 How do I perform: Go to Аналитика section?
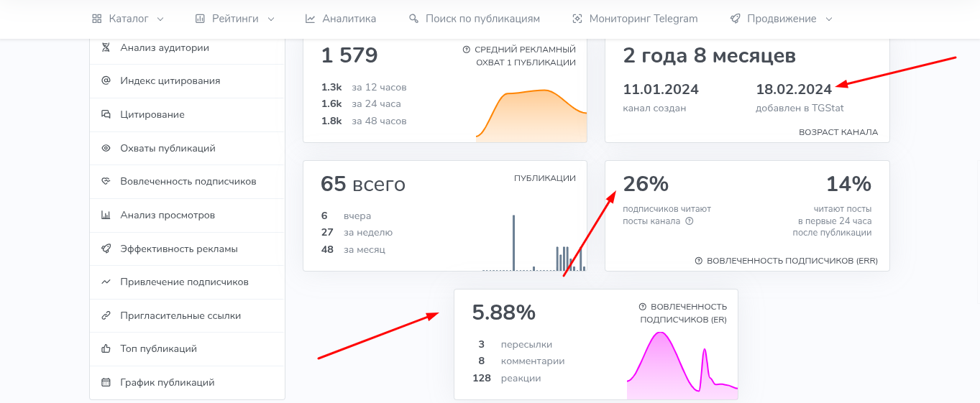click(x=340, y=19)
